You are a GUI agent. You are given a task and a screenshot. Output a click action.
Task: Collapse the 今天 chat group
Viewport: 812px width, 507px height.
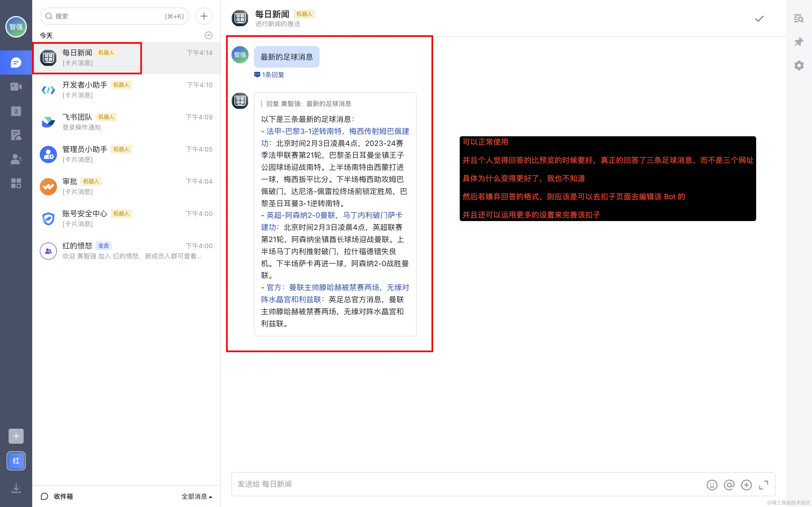(x=208, y=35)
